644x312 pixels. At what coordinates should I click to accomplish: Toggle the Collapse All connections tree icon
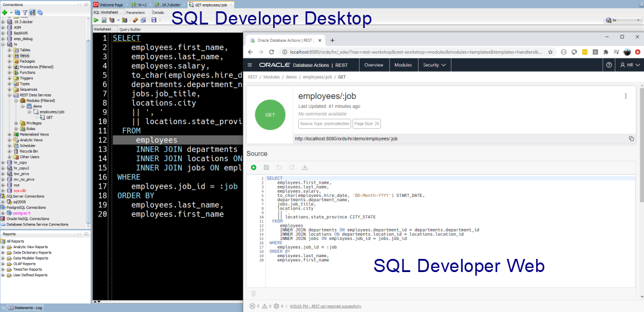tap(40, 13)
